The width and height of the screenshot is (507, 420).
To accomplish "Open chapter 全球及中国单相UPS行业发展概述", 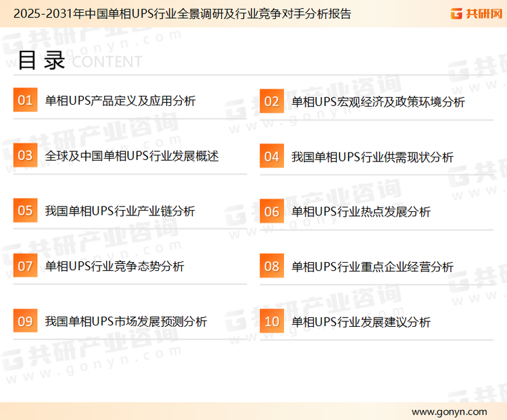I will [x=132, y=156].
